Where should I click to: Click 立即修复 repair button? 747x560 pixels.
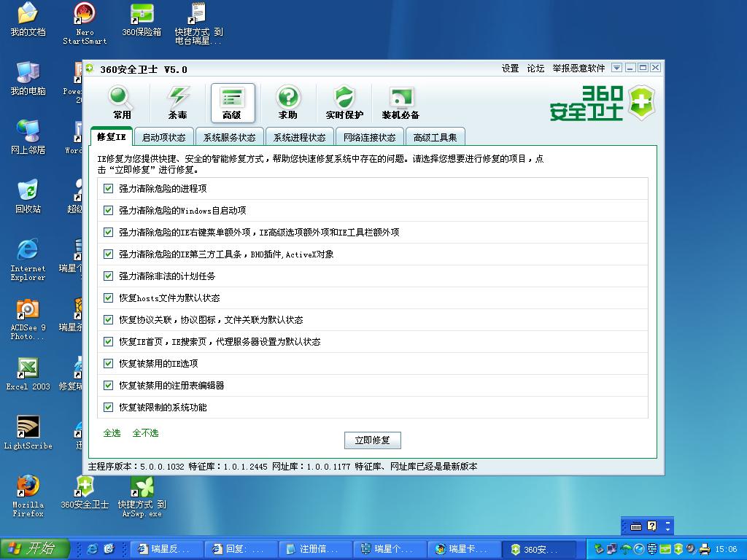tap(373, 440)
